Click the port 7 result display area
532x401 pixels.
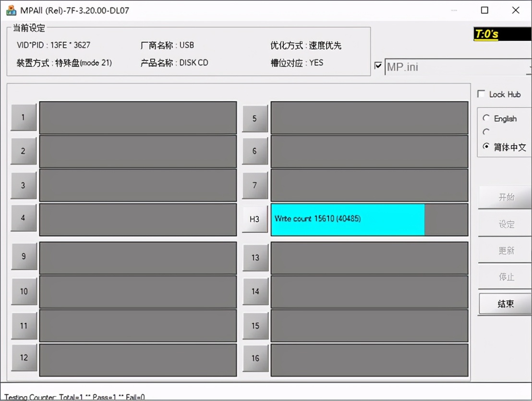[x=370, y=186]
